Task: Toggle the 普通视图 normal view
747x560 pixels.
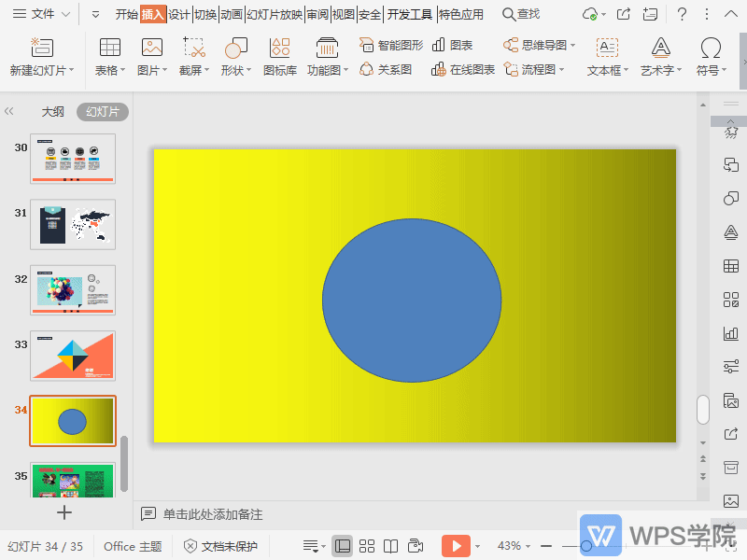Action: [x=345, y=546]
